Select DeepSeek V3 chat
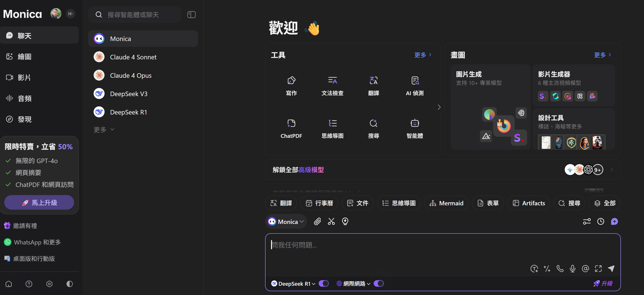Image resolution: width=644 pixels, height=295 pixels. [143, 94]
